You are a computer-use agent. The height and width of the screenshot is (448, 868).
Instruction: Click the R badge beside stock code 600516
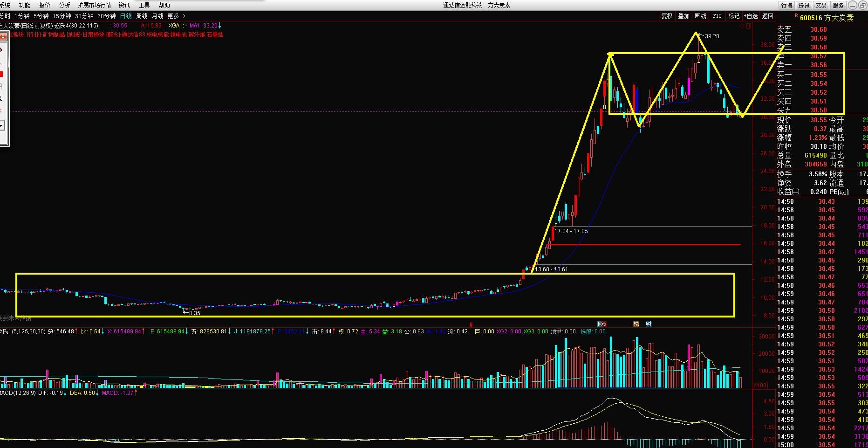tap(796, 16)
